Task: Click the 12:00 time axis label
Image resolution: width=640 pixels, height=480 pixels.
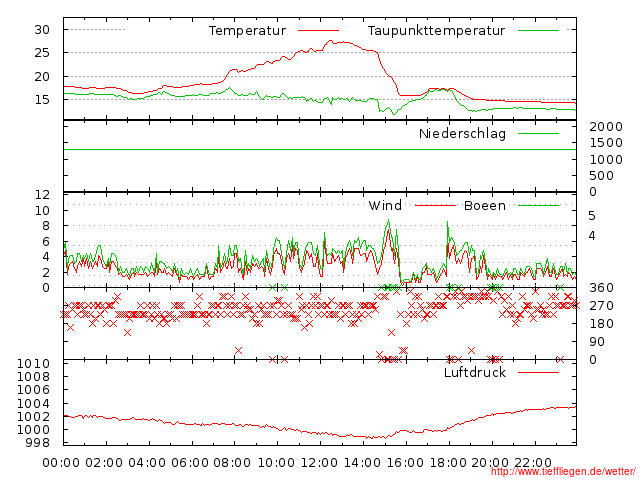Action: [x=319, y=462]
